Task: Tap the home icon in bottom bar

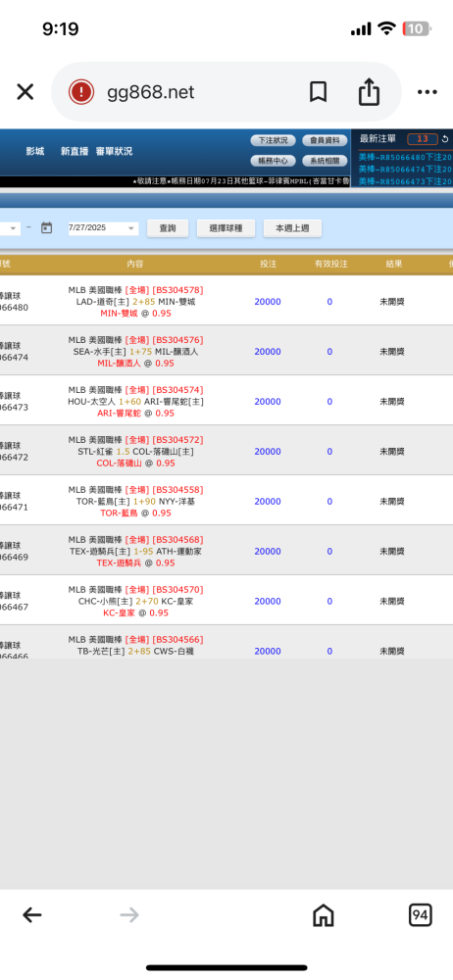Action: (x=323, y=915)
